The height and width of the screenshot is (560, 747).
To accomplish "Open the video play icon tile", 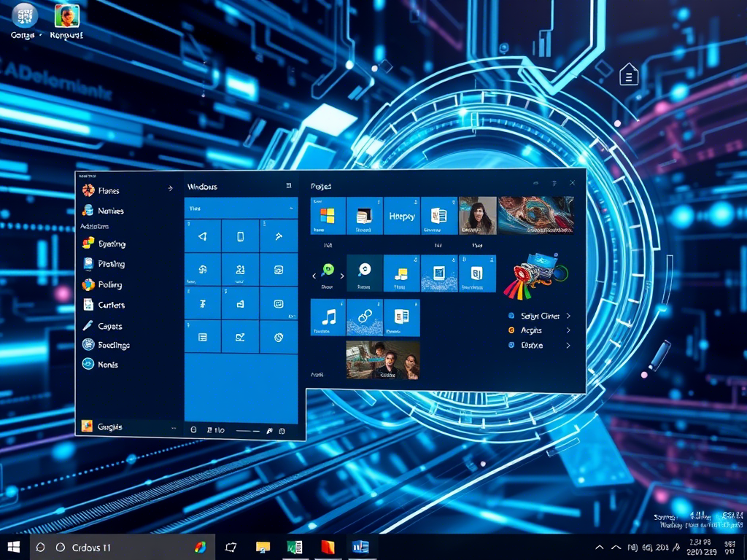I will pos(279,270).
